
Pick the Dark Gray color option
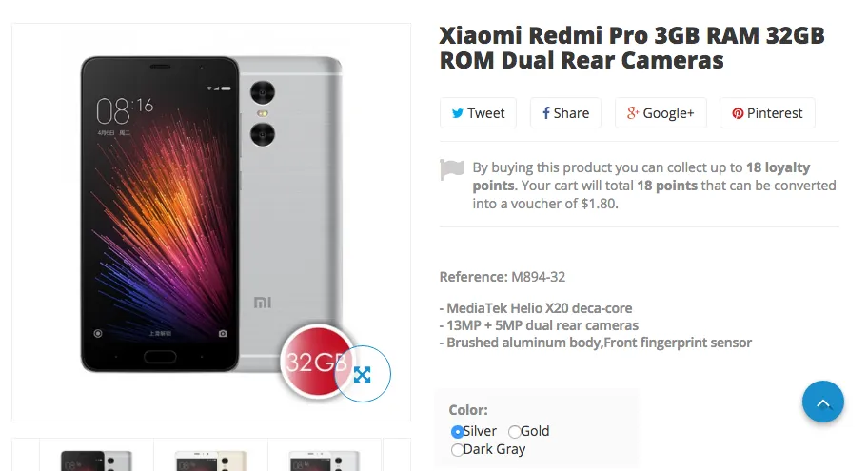coord(458,450)
